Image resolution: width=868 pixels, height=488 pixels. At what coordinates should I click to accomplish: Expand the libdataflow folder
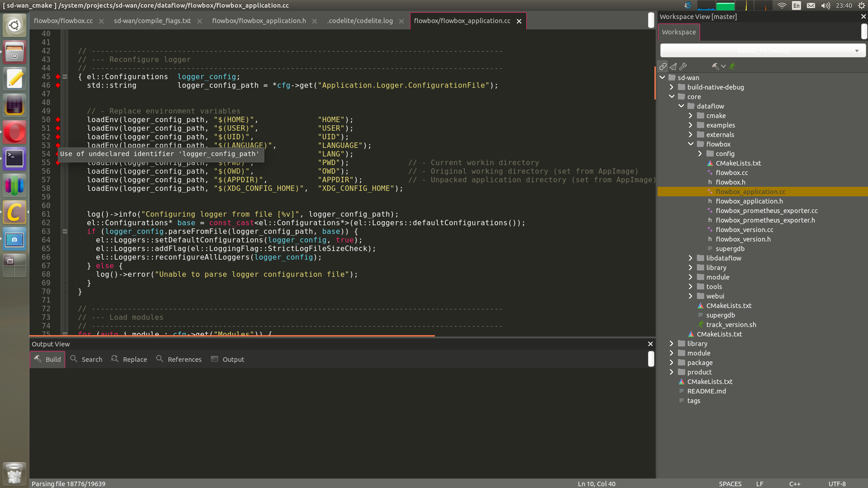[x=691, y=258]
